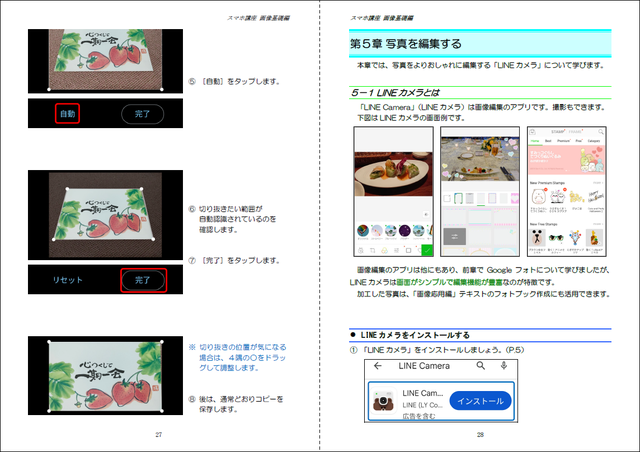Select the bear face free stamp
Screen dimensions: 640x452
(537, 238)
